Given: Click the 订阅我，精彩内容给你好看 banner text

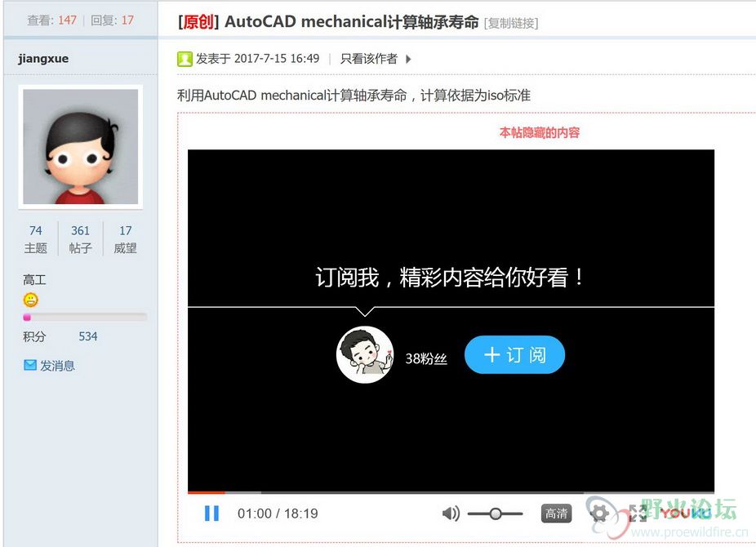Looking at the screenshot, I should pyautogui.click(x=451, y=278).
